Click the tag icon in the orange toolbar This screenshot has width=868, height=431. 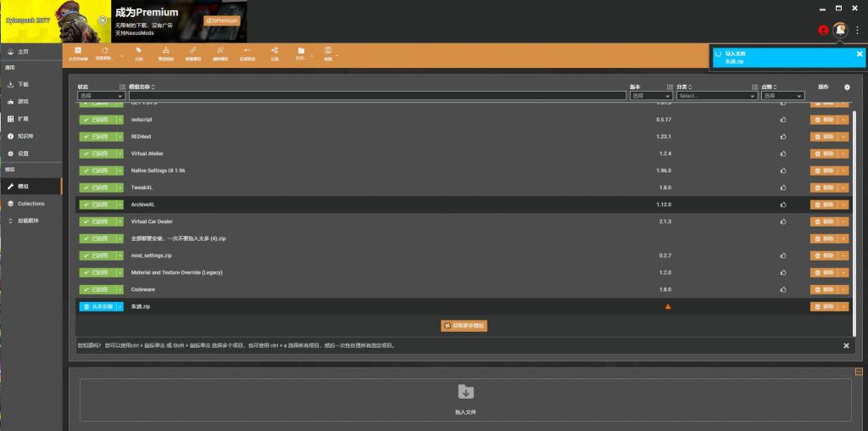click(138, 50)
